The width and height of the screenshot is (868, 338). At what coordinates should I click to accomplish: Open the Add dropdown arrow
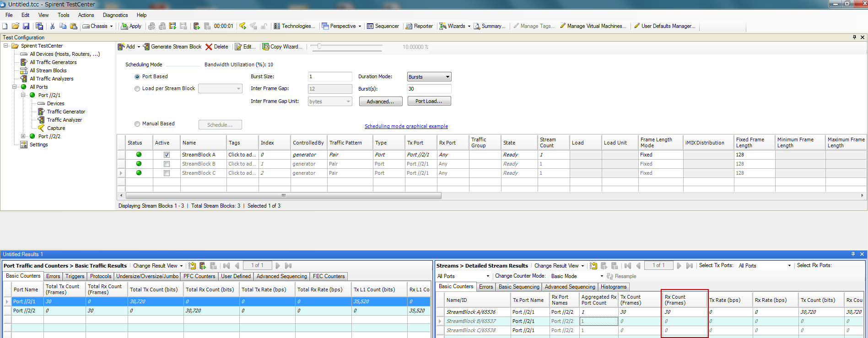coord(139,47)
